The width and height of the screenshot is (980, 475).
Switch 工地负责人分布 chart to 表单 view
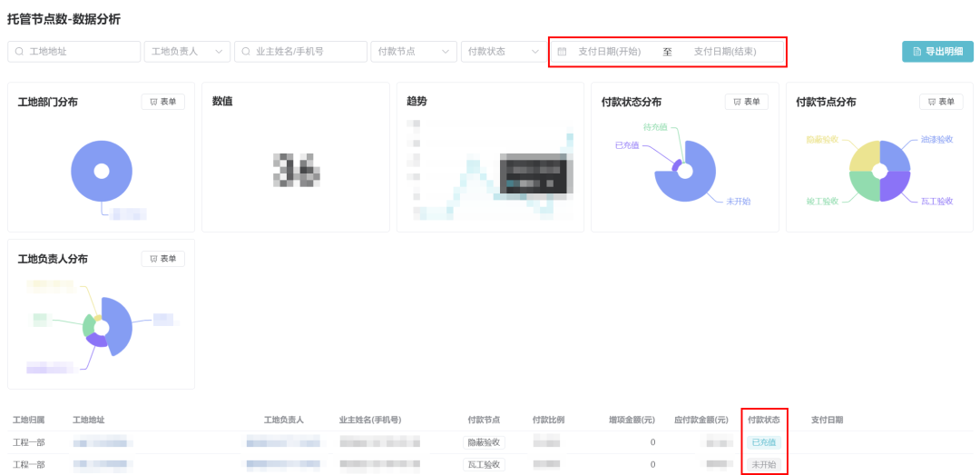[162, 259]
